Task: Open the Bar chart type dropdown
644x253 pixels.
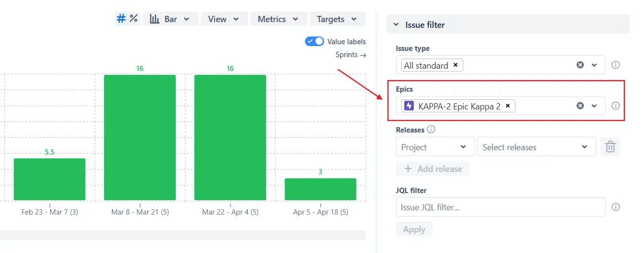Action: pyautogui.click(x=170, y=19)
